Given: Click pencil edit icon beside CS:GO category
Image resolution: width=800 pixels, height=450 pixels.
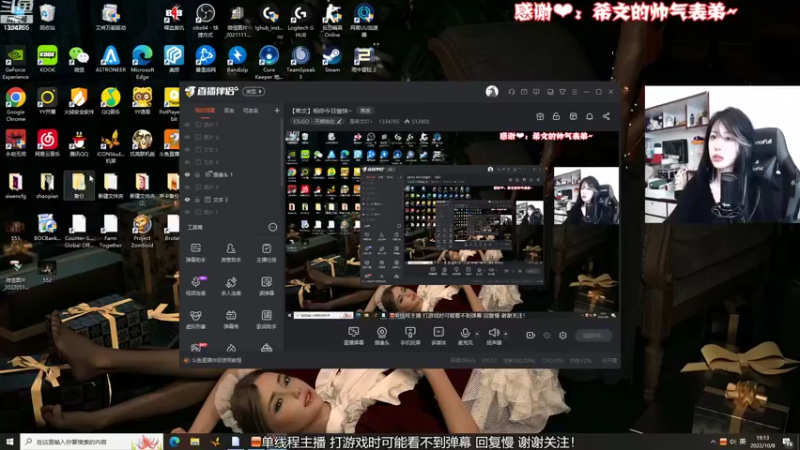Looking at the screenshot, I should tap(340, 121).
